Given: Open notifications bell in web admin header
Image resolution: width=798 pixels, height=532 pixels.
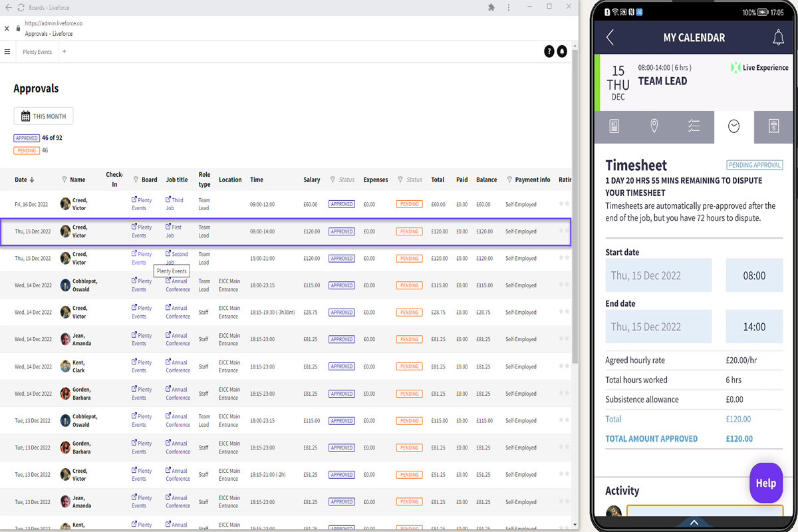Looking at the screenshot, I should [x=562, y=52].
